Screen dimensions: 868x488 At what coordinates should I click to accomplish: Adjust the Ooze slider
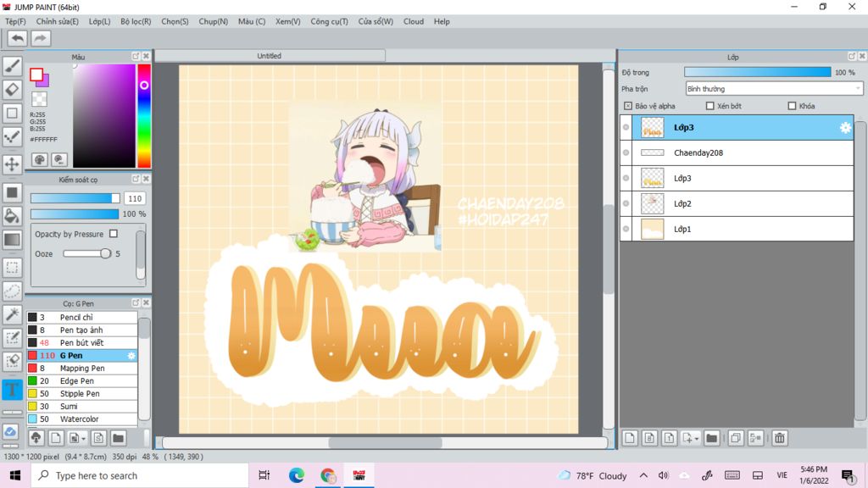coord(87,253)
